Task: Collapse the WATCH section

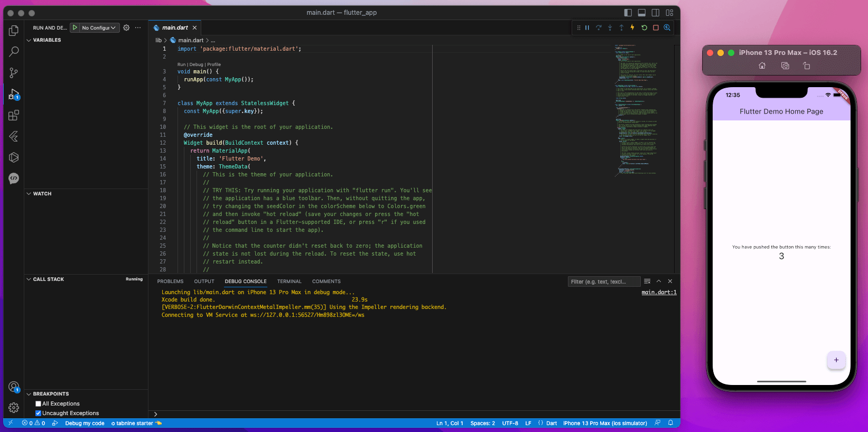Action: 42,194
